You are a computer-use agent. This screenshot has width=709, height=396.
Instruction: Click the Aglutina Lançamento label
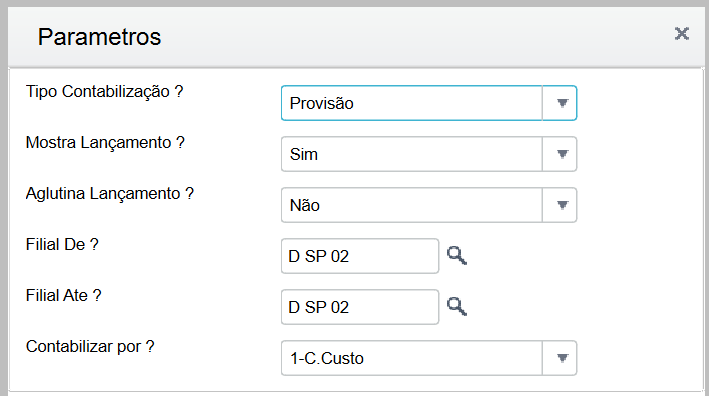109,194
